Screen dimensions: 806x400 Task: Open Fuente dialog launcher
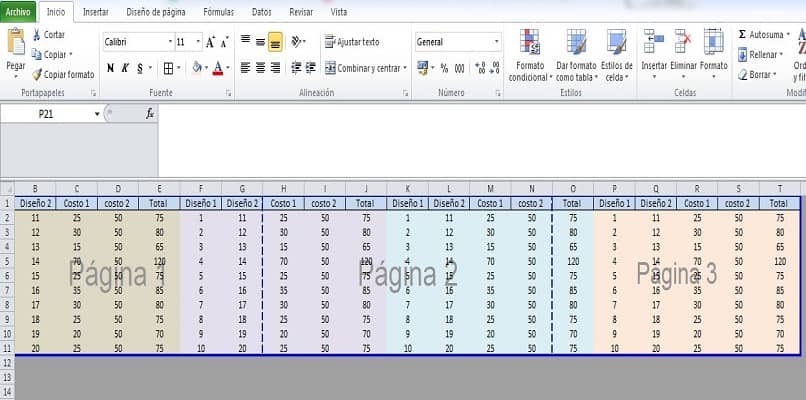point(228,93)
